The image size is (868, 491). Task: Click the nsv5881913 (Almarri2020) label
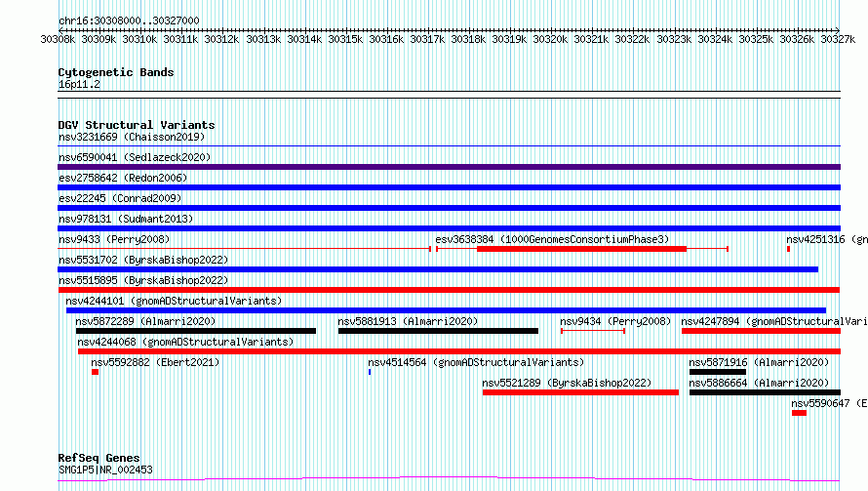pos(408,321)
